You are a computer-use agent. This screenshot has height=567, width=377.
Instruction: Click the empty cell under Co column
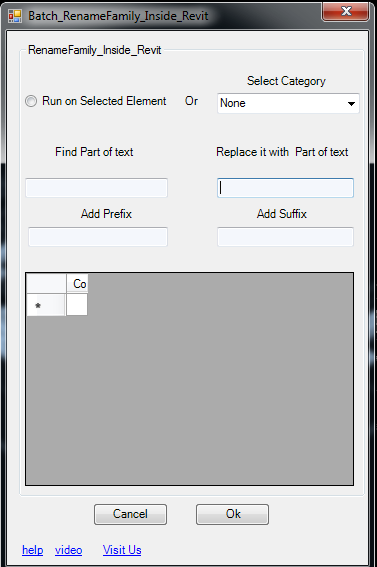[x=77, y=304]
